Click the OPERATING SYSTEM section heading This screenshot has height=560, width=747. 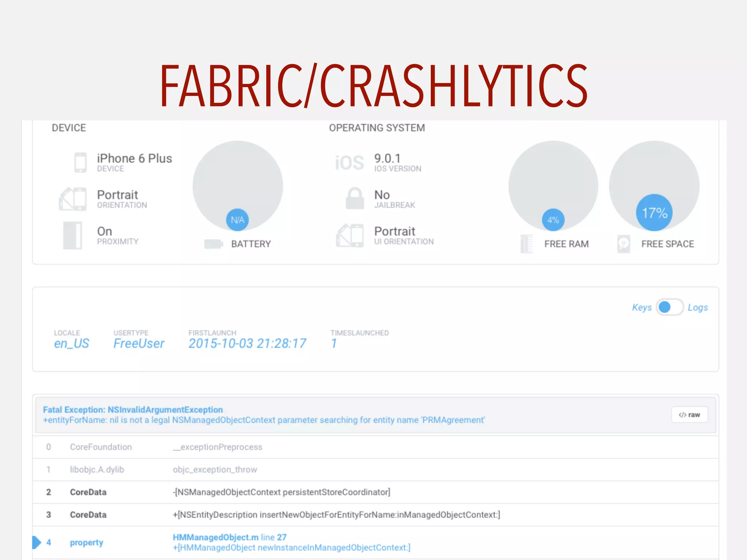(x=377, y=128)
